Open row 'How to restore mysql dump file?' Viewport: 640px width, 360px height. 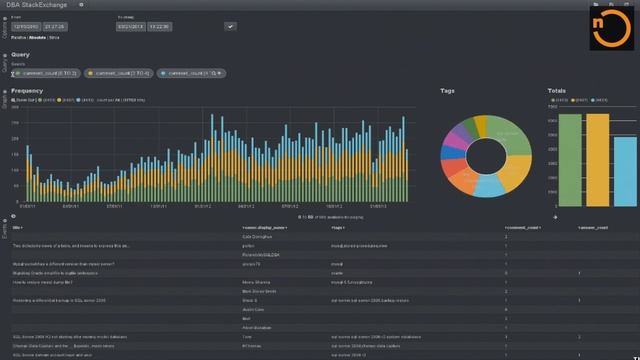click(x=42, y=282)
